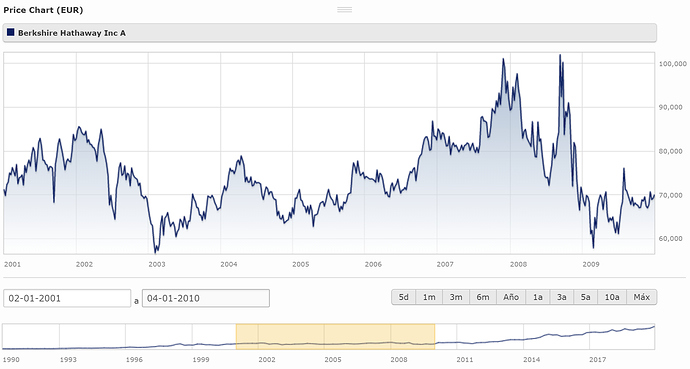Select the 5d range button

click(404, 297)
